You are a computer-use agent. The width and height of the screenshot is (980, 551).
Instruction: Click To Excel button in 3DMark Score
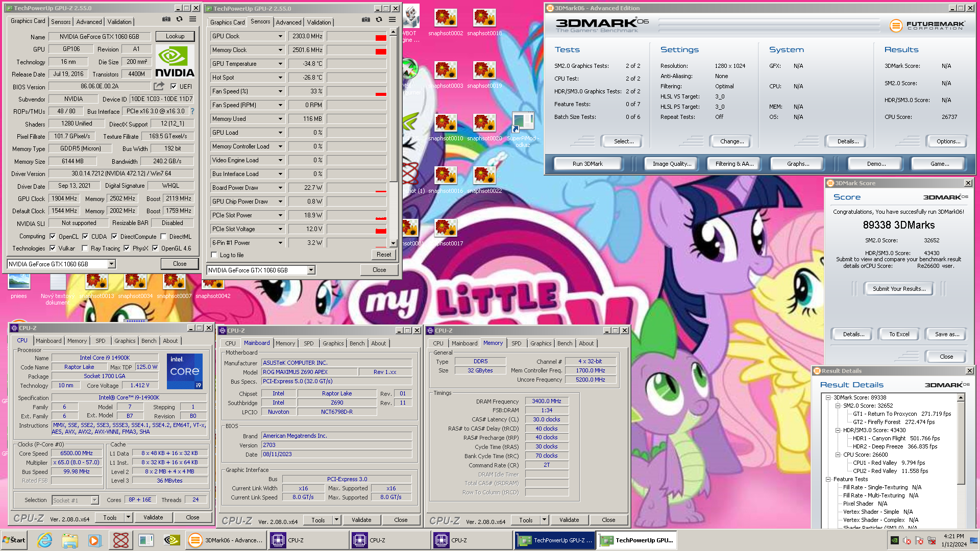point(899,334)
